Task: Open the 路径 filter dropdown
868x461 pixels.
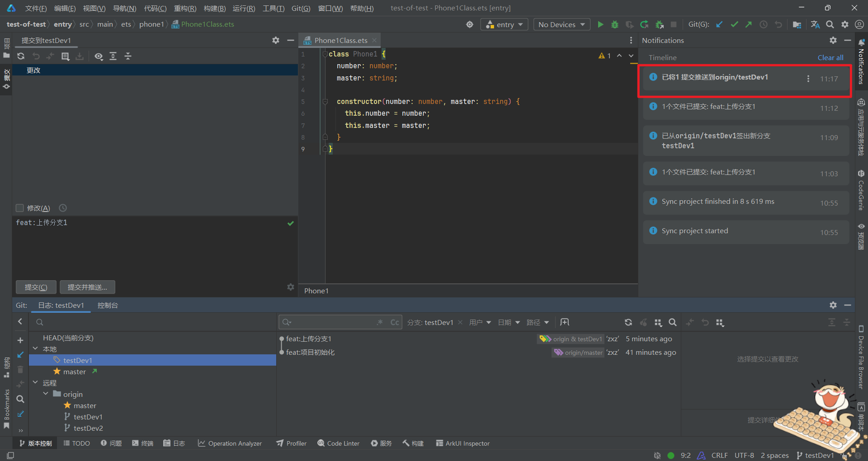Action: point(538,322)
